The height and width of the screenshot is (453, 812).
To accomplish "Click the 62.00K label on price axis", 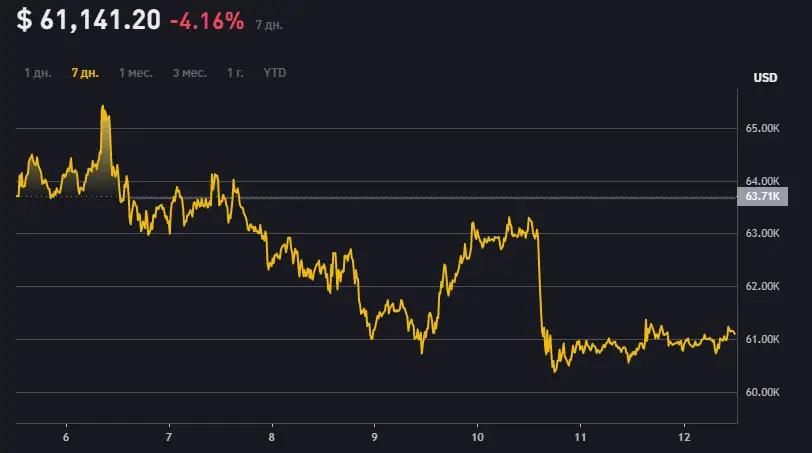I will [x=762, y=287].
